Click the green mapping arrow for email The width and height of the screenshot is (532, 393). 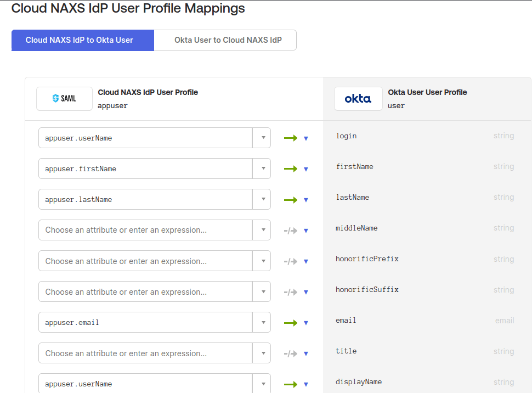coord(291,323)
